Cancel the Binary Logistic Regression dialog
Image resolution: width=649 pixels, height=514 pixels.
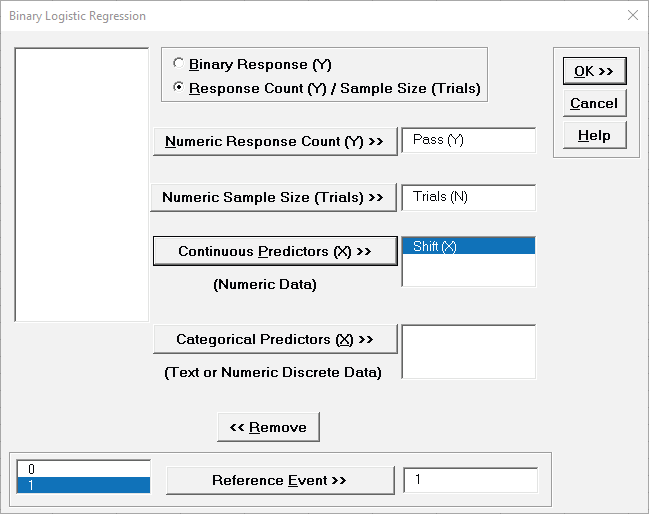pyautogui.click(x=594, y=103)
